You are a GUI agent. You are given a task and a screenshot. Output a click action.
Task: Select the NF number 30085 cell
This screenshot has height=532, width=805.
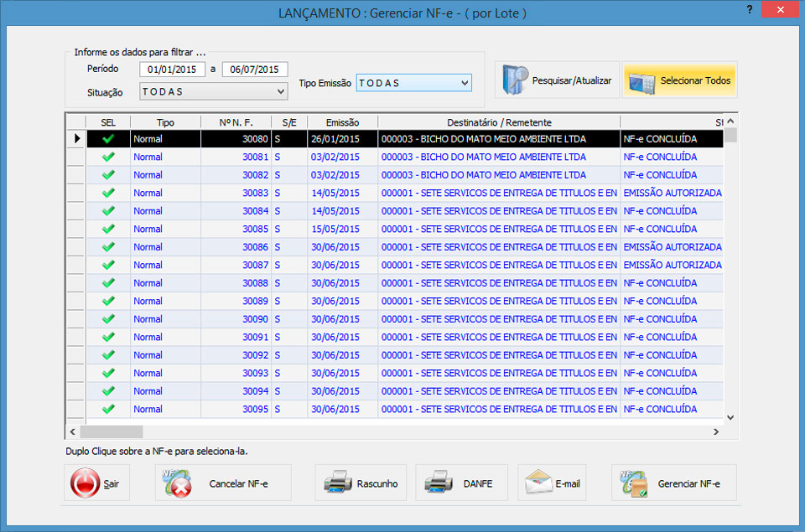236,229
